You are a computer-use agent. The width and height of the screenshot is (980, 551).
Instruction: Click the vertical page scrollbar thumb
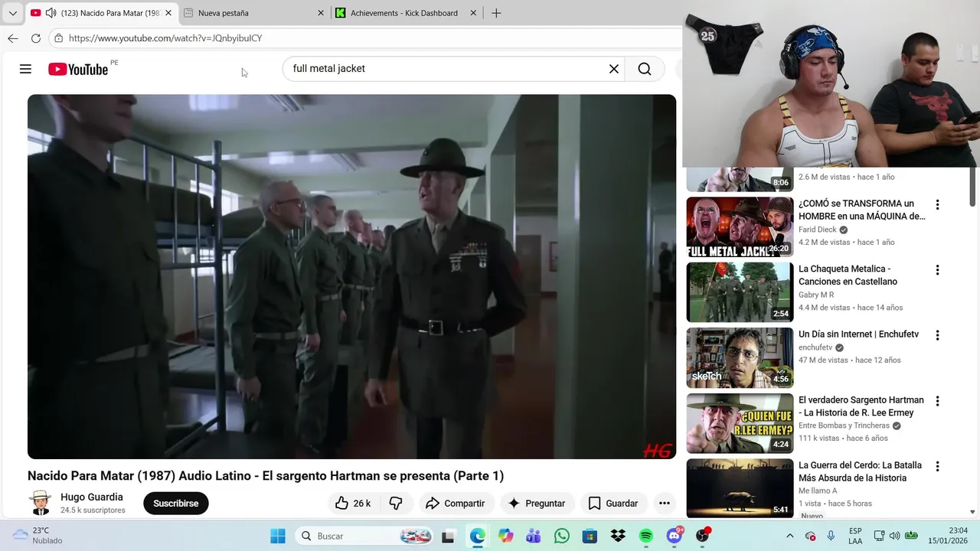click(973, 186)
